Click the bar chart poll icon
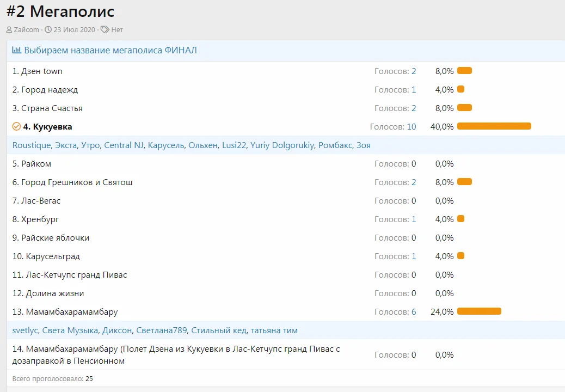 tap(17, 50)
